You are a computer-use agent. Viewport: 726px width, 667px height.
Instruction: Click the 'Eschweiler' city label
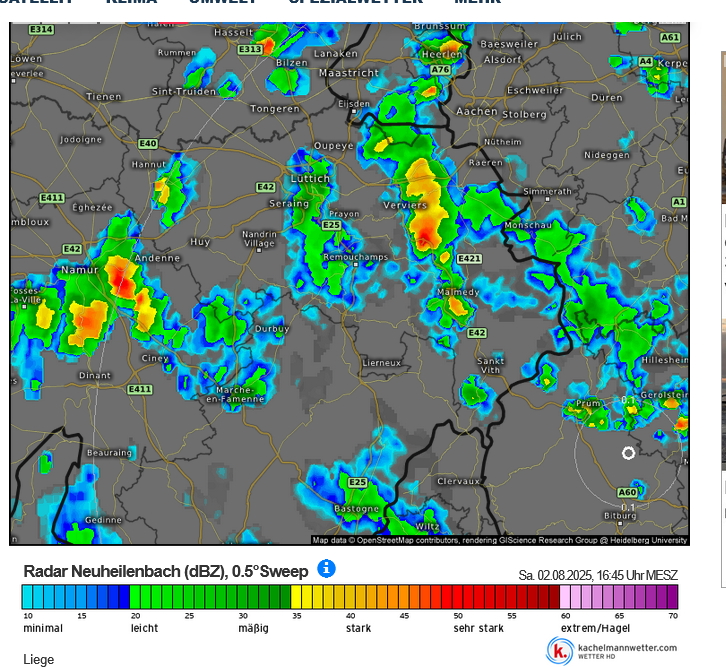535,90
